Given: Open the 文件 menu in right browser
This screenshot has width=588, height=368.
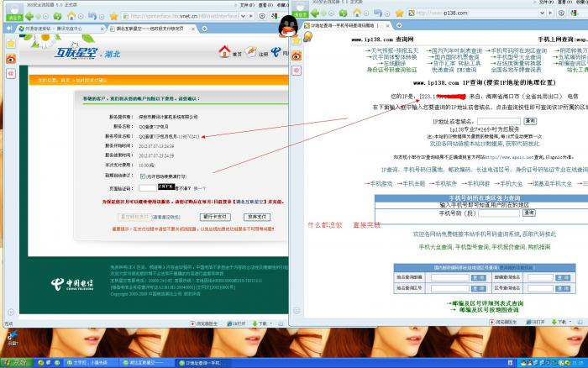Looking at the screenshot, I should (546, 3).
